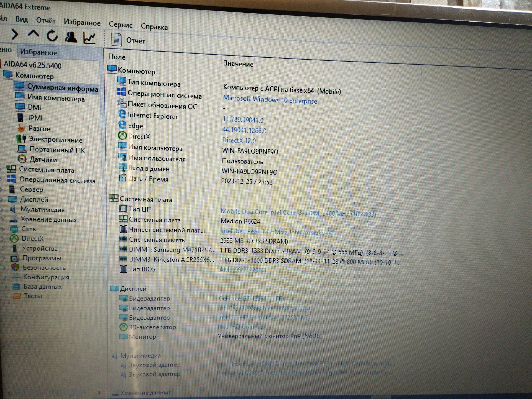
Task: Select Имя компьютера in the tree
Action: coord(56,98)
